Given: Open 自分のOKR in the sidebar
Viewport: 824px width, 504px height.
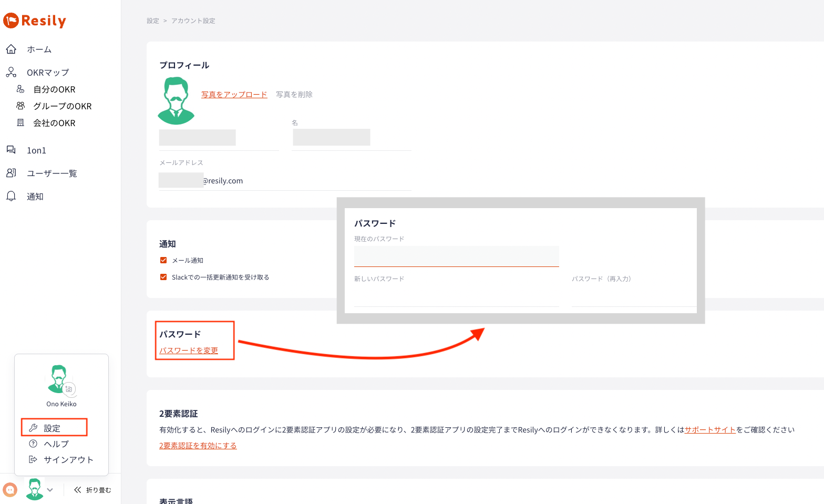Looking at the screenshot, I should click(x=54, y=89).
